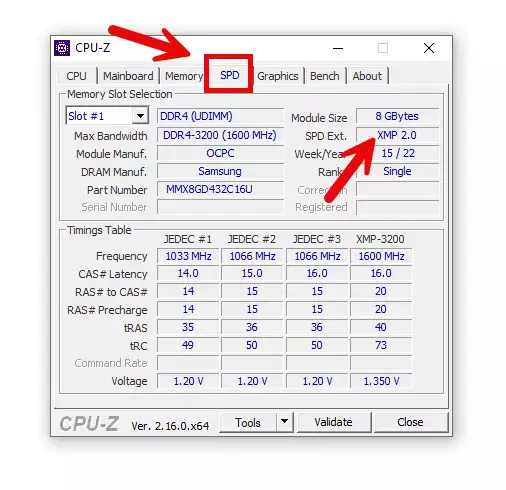Open the Tools dropdown arrow

click(284, 422)
